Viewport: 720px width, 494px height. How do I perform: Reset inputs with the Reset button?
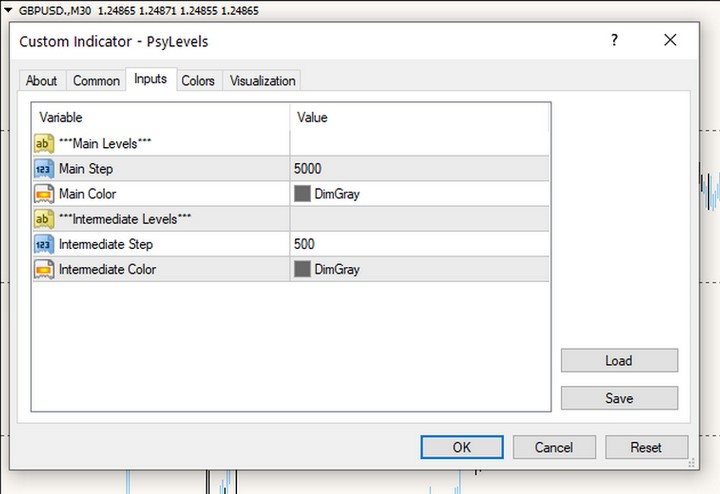(646, 447)
